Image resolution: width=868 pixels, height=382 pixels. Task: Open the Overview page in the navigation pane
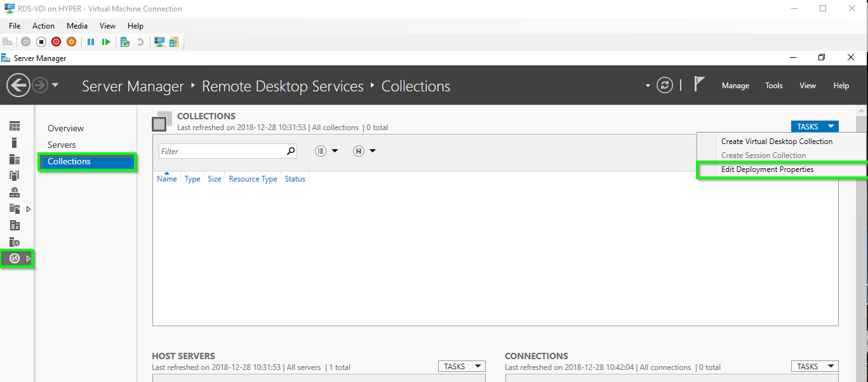pos(65,128)
